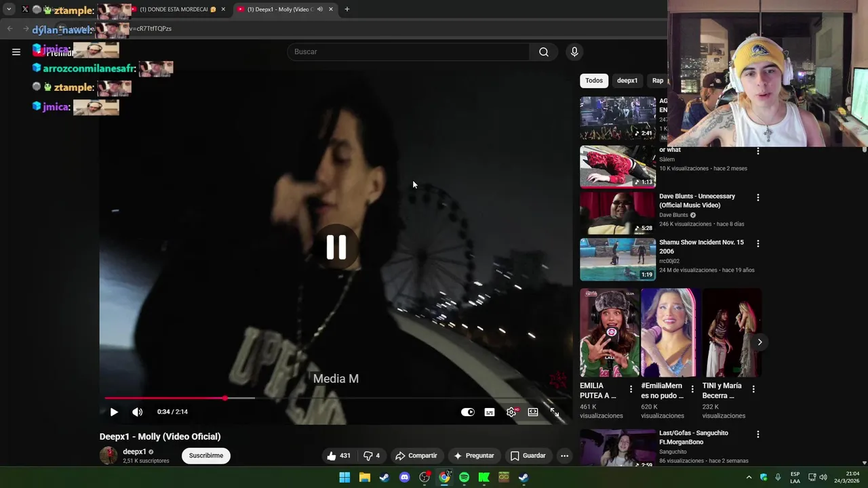This screenshot has width=868, height=488.
Task: Go back with the browser back arrow
Action: click(9, 28)
